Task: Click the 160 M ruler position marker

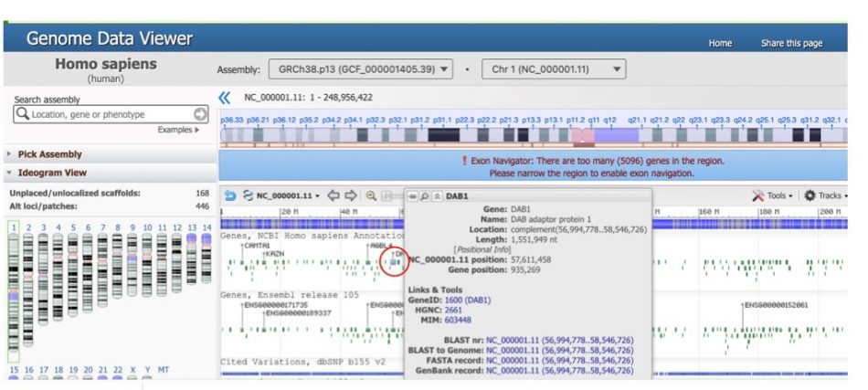Action: (x=708, y=212)
